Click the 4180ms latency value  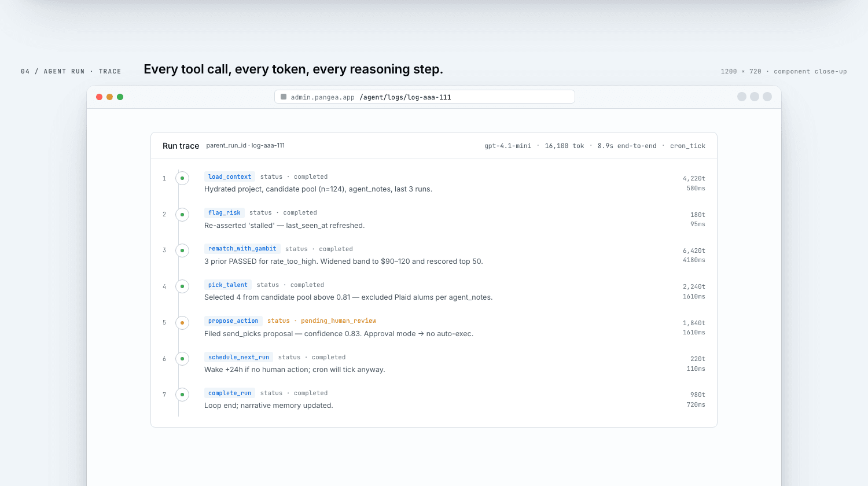(694, 260)
